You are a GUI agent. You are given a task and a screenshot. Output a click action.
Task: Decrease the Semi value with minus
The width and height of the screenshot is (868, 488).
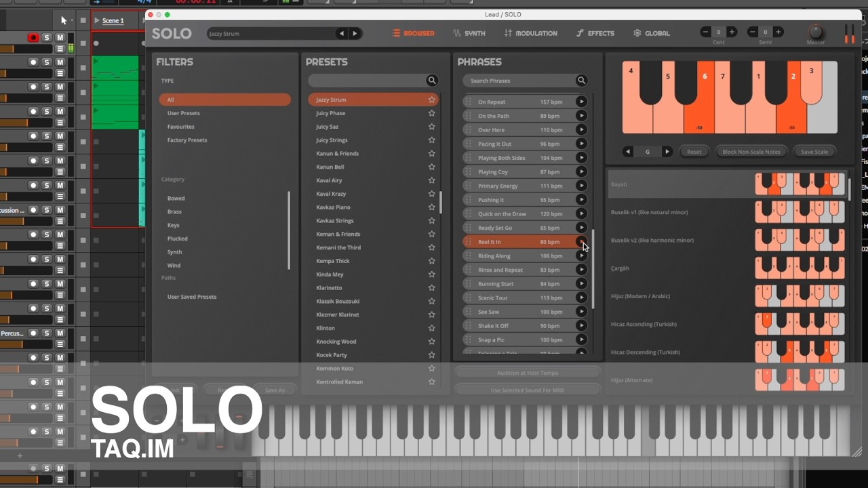coord(753,32)
